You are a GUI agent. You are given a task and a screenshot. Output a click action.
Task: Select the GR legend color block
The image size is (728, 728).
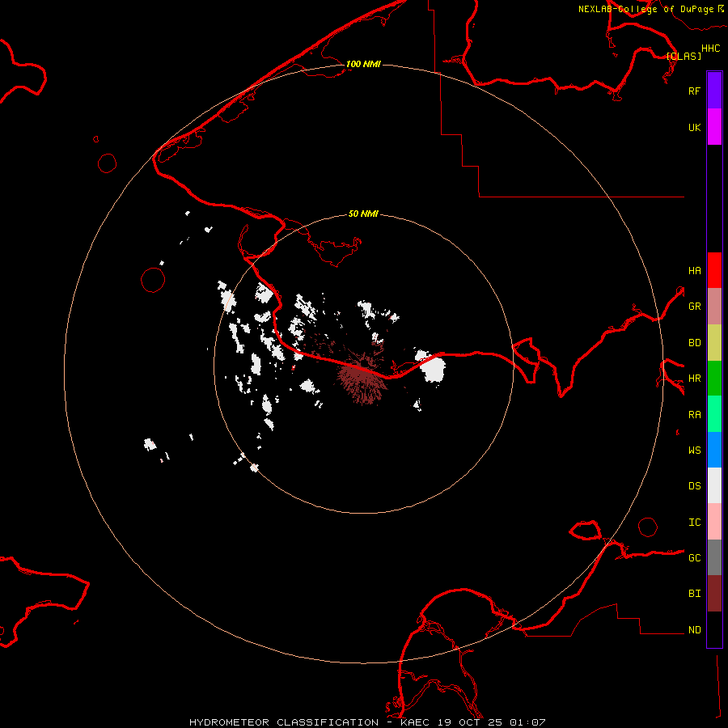(x=714, y=307)
